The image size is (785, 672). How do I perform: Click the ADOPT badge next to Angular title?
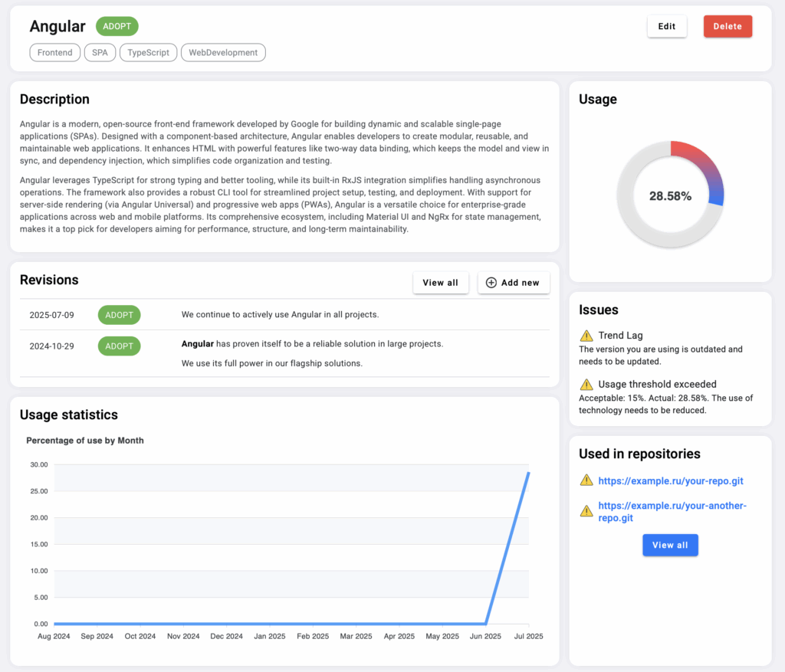tap(117, 26)
